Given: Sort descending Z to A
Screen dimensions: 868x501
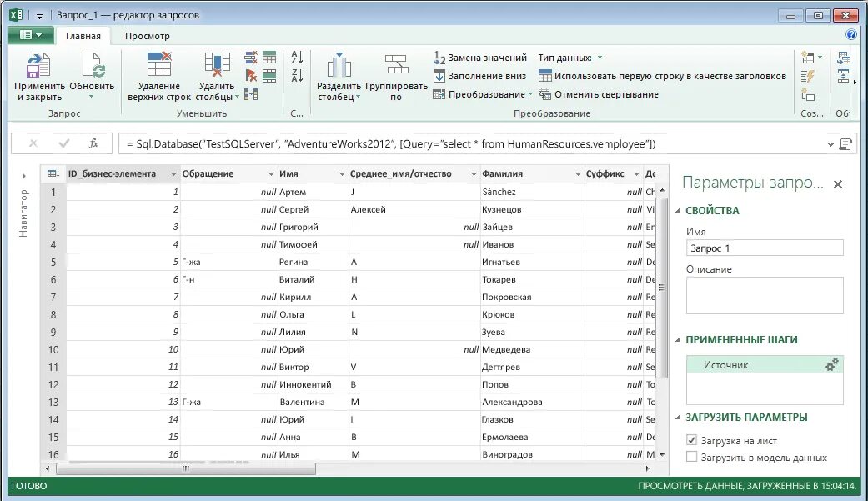Looking at the screenshot, I should [x=298, y=75].
